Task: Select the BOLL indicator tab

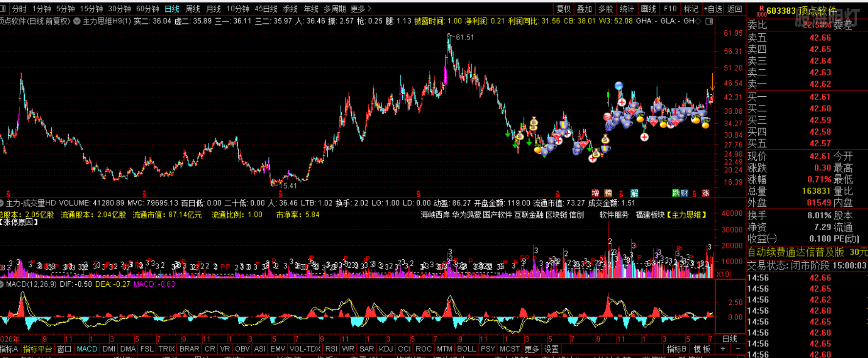Action: point(466,349)
